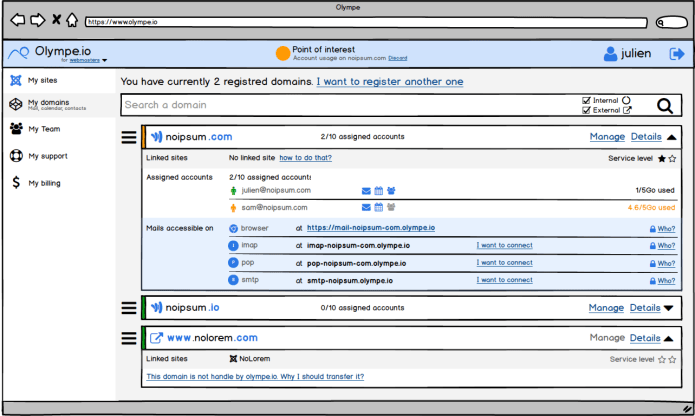Open https://mail-noipsum-com.olympe.io link
The width and height of the screenshot is (695, 416).
pos(371,228)
